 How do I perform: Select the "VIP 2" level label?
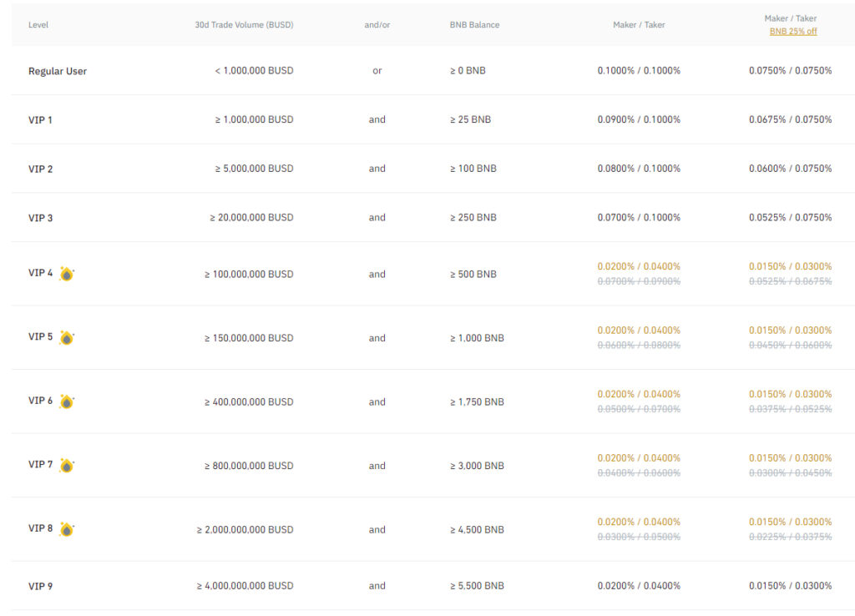point(40,169)
